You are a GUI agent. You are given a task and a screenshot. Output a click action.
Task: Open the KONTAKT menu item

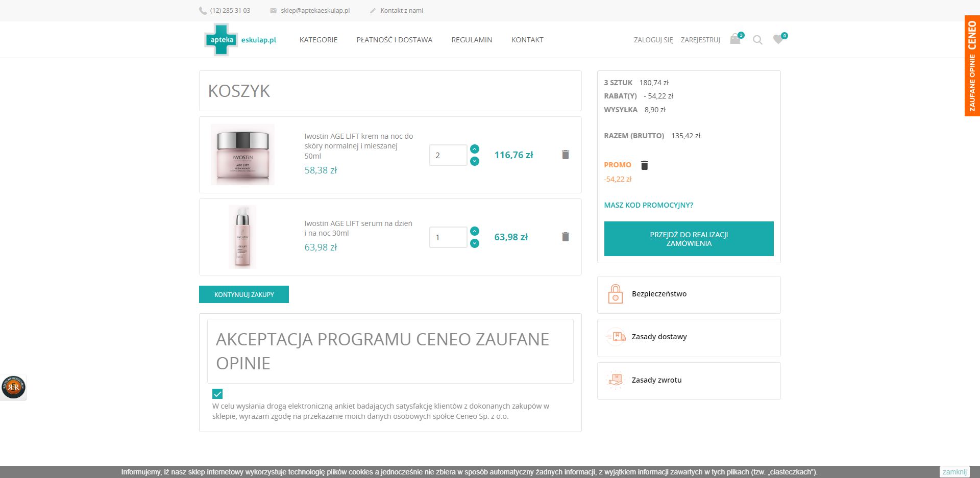point(527,40)
